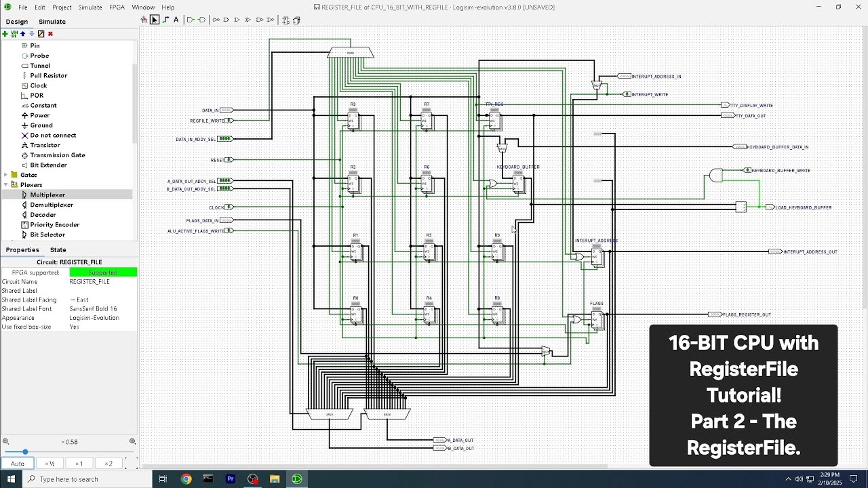Open the Simulate menu
Viewport: 868px width, 488px height.
pyautogui.click(x=90, y=7)
